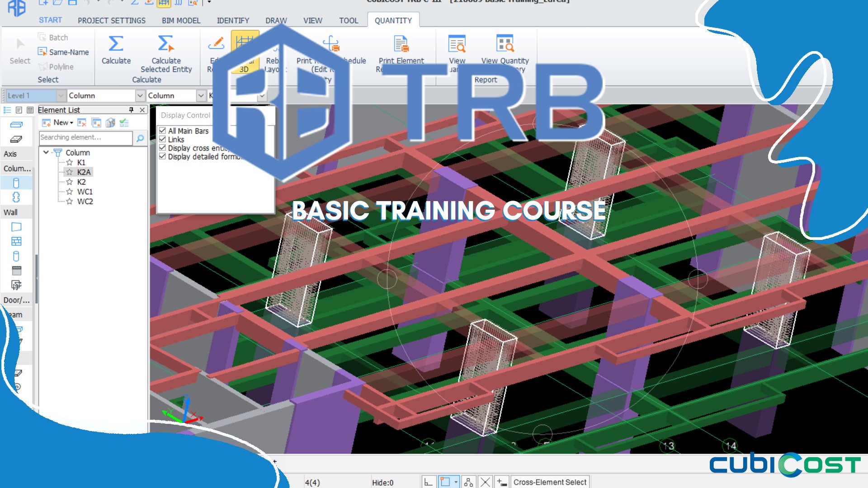Click the Calculate sigma icon

[x=116, y=44]
